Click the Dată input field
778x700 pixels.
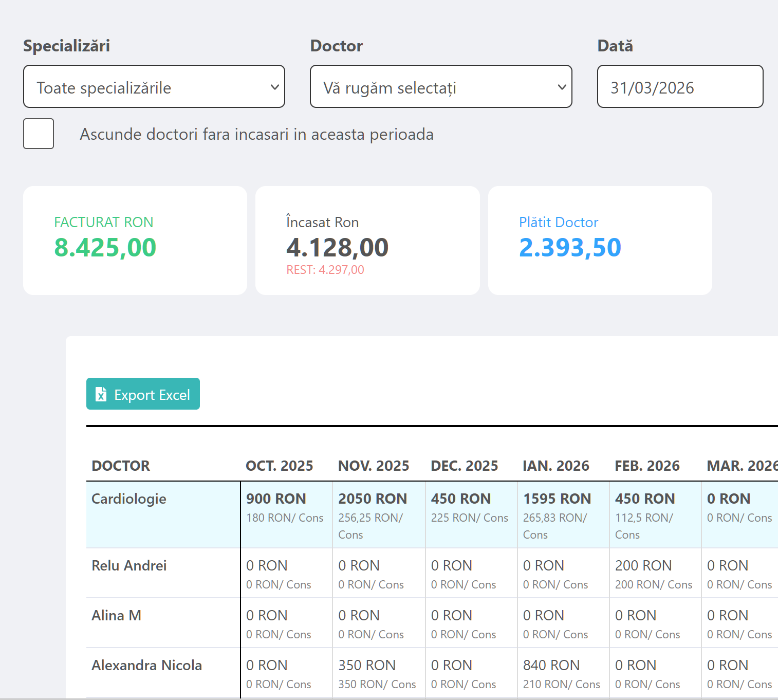point(679,87)
